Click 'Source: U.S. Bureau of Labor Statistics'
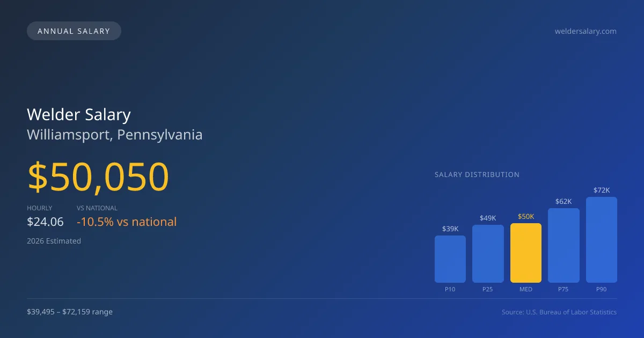Screen dimensions: 644x338 click(559, 312)
